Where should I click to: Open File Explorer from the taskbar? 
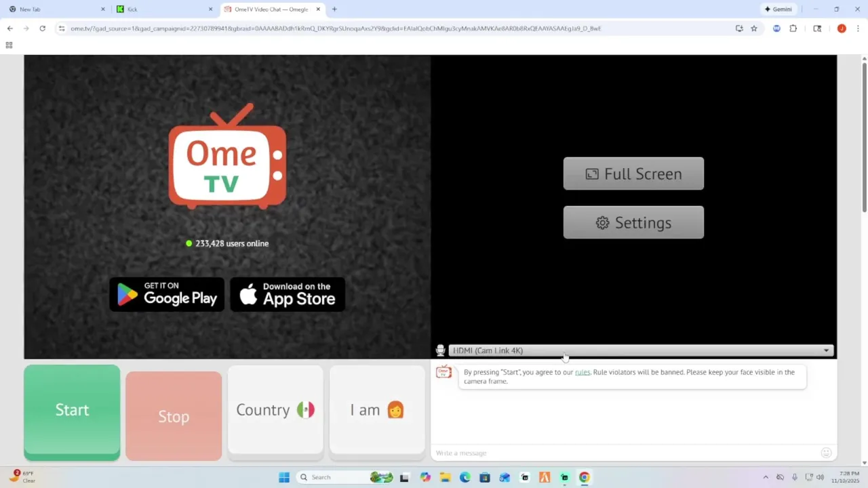[x=446, y=477]
